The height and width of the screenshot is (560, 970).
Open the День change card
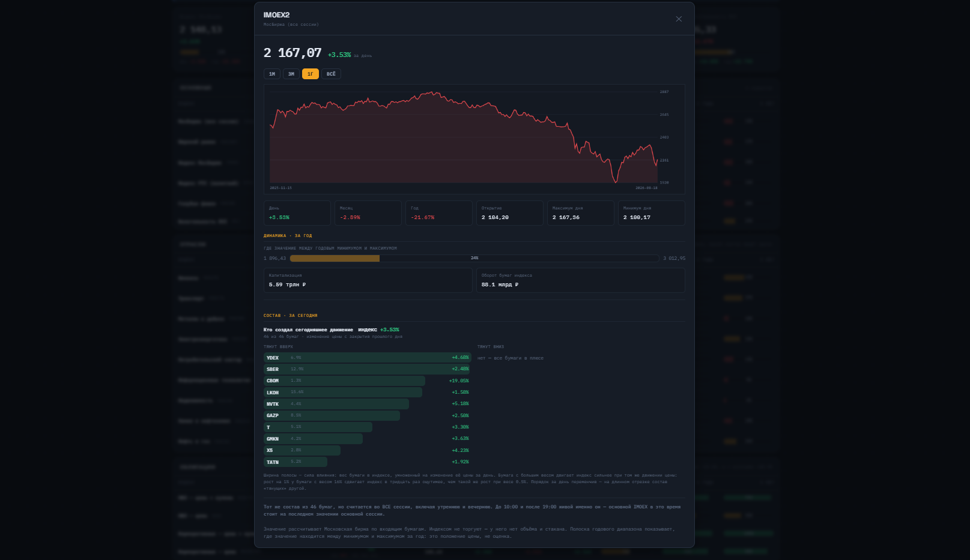(x=297, y=213)
